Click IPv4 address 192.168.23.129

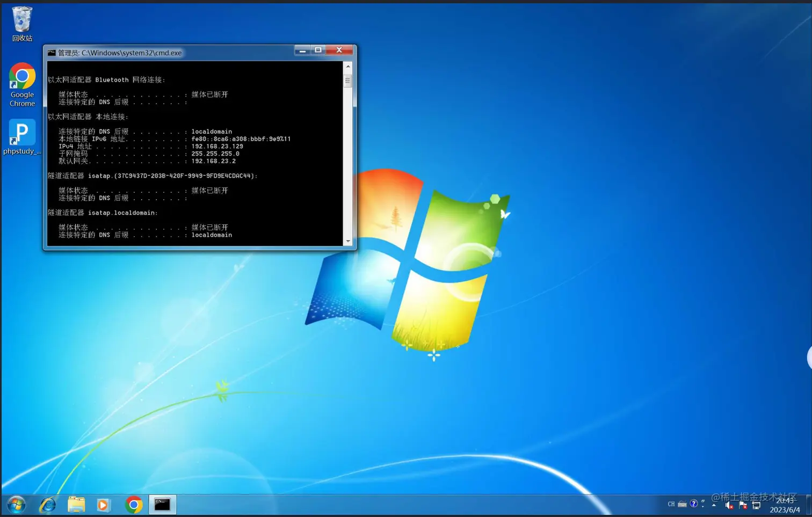point(217,146)
